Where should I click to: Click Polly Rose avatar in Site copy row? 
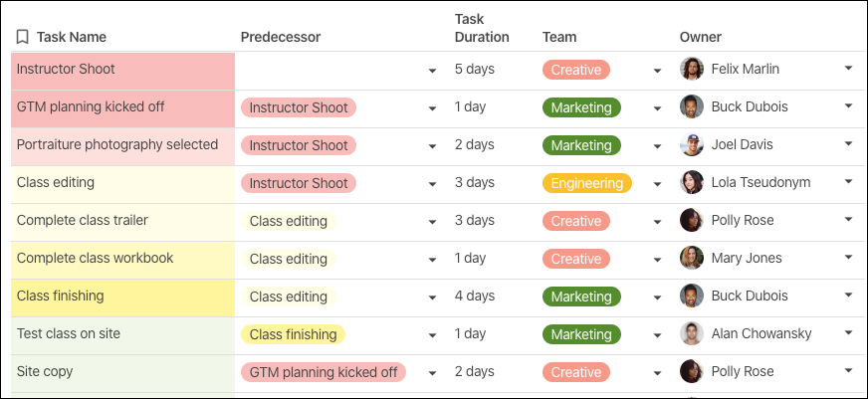692,372
